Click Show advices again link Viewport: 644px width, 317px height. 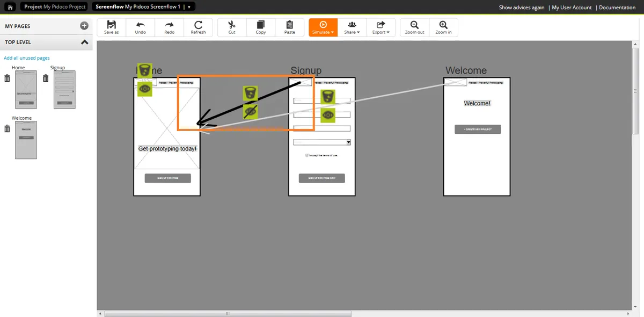[521, 8]
